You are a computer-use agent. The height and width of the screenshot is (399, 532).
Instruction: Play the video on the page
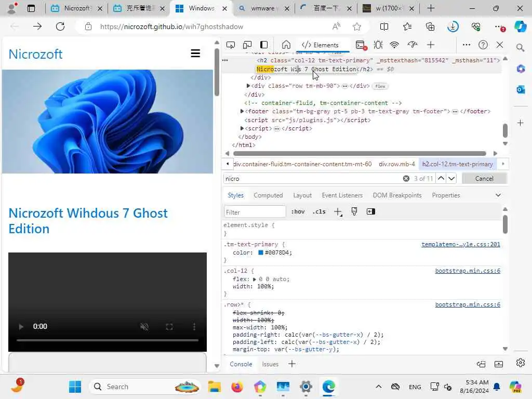point(21,326)
